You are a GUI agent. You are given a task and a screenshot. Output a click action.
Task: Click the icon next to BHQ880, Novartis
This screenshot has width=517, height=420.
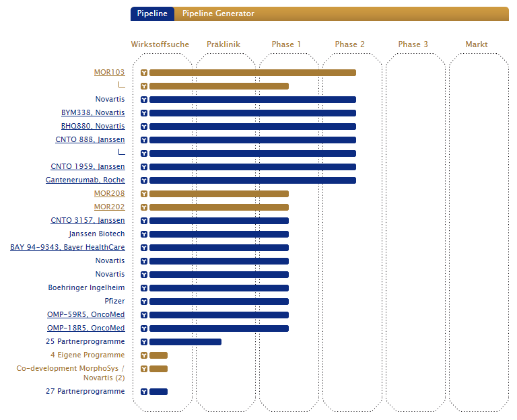click(x=144, y=127)
